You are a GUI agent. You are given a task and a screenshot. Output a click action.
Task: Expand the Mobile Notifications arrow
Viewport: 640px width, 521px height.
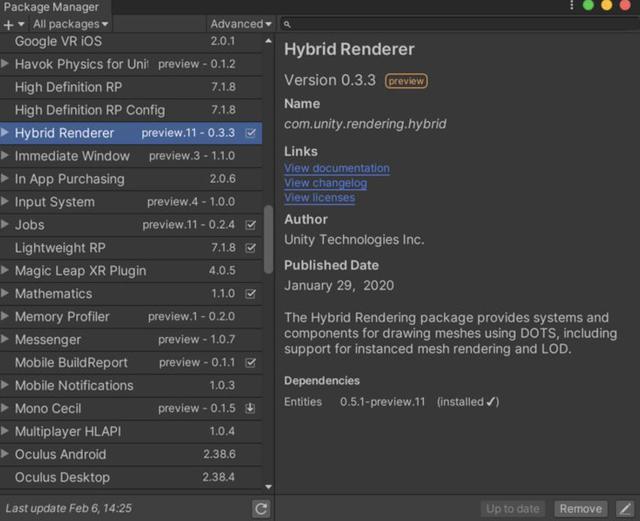tap(5, 385)
